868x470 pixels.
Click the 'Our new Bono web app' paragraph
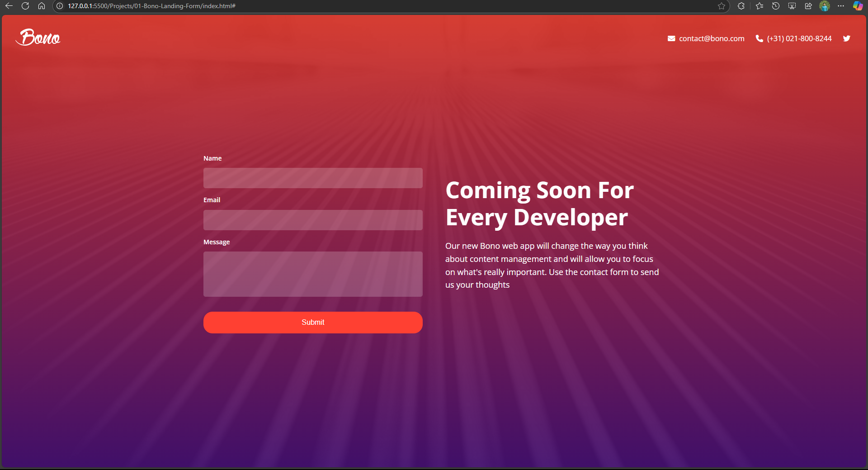(552, 266)
